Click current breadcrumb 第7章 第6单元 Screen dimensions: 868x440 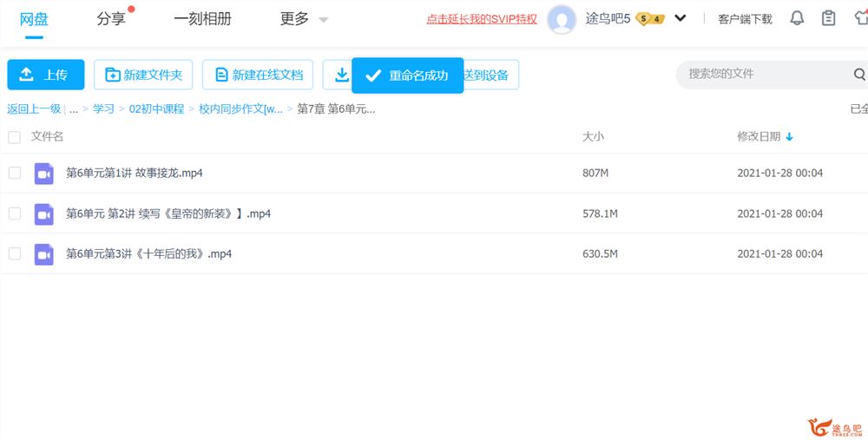pyautogui.click(x=336, y=109)
